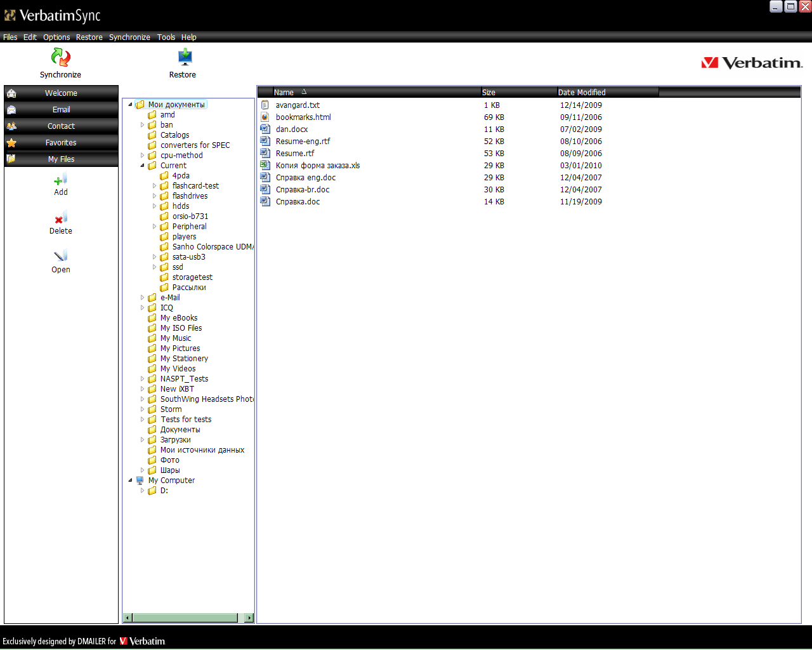This screenshot has height=650, width=812.
Task: Click the star icon beside Favorites
Action: (11, 143)
